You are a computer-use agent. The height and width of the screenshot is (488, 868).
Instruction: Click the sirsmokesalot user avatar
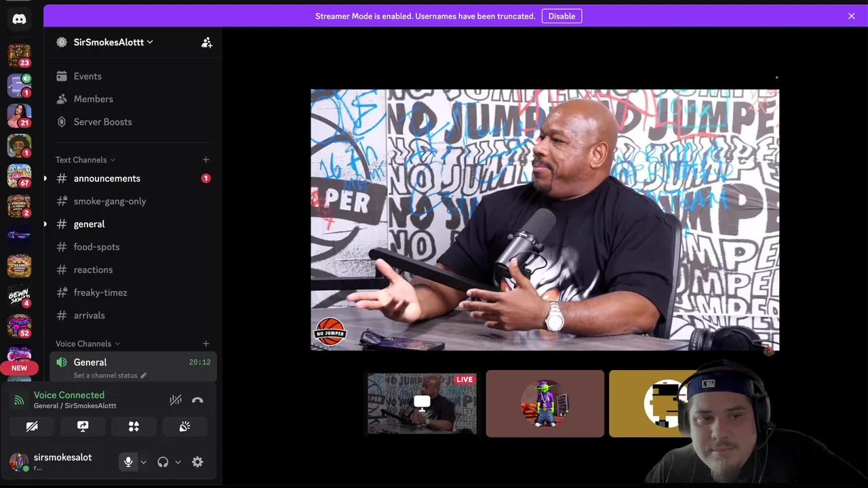[x=19, y=462]
